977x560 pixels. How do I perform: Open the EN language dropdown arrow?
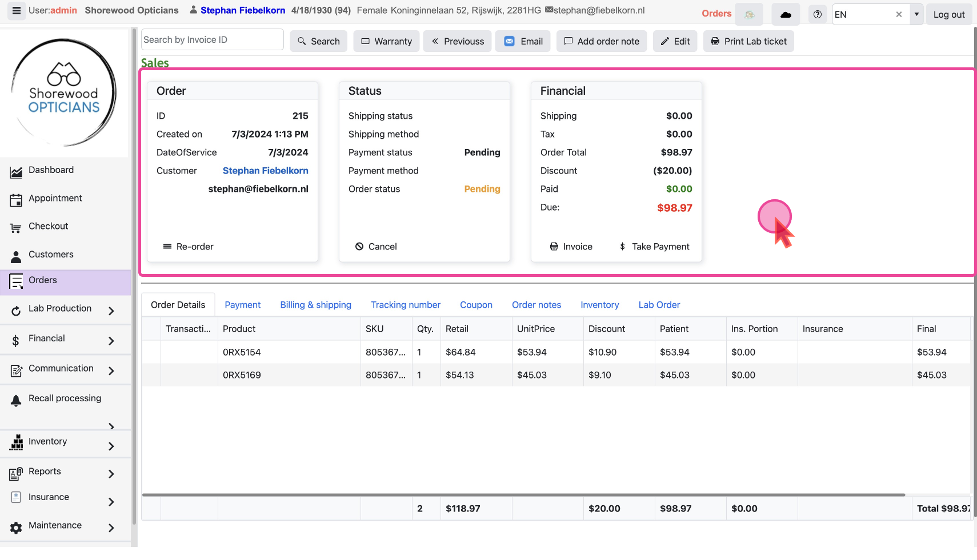(916, 15)
